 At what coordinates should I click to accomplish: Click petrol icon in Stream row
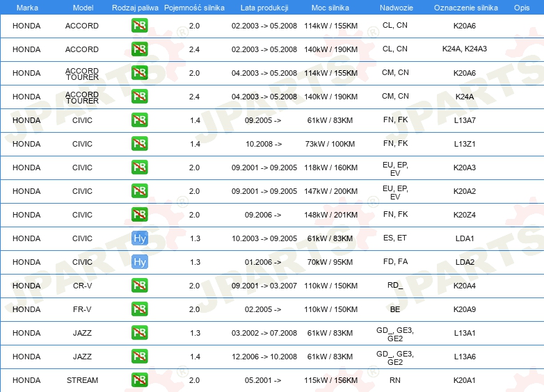click(x=139, y=380)
